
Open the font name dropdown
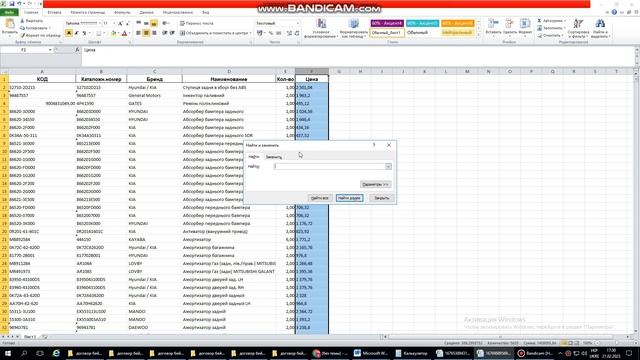[x=99, y=24]
